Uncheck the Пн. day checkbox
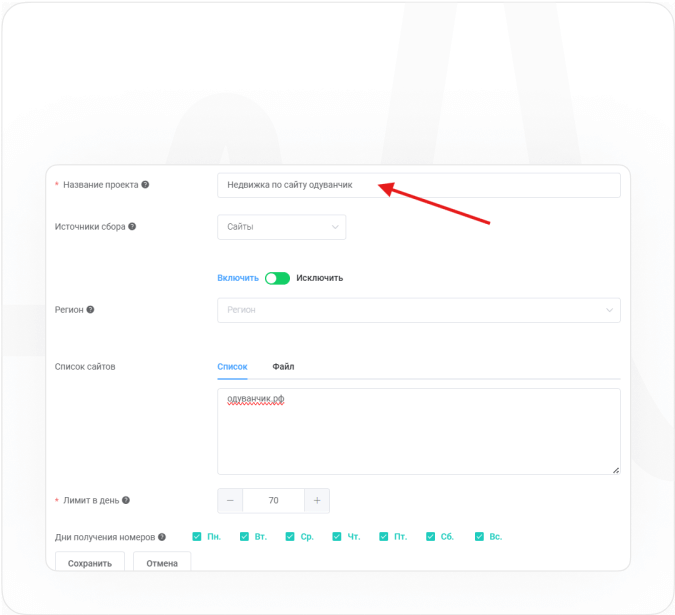The image size is (675, 615). 197,537
